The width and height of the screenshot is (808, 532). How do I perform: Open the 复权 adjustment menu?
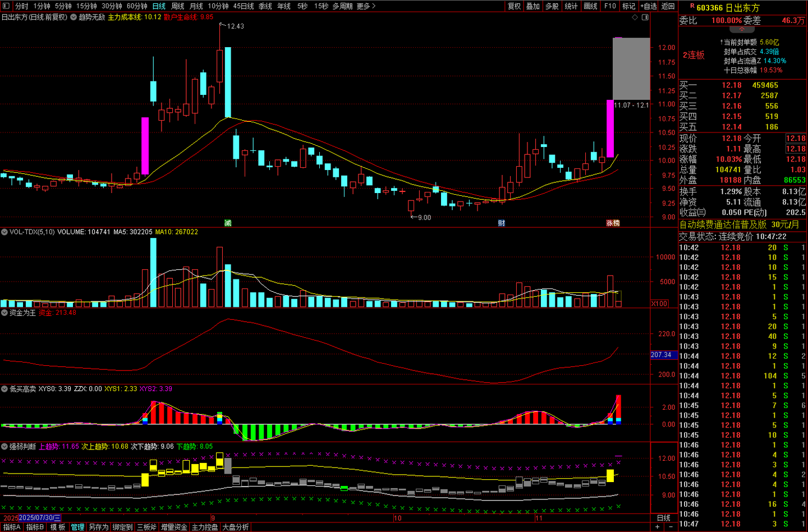(514, 6)
